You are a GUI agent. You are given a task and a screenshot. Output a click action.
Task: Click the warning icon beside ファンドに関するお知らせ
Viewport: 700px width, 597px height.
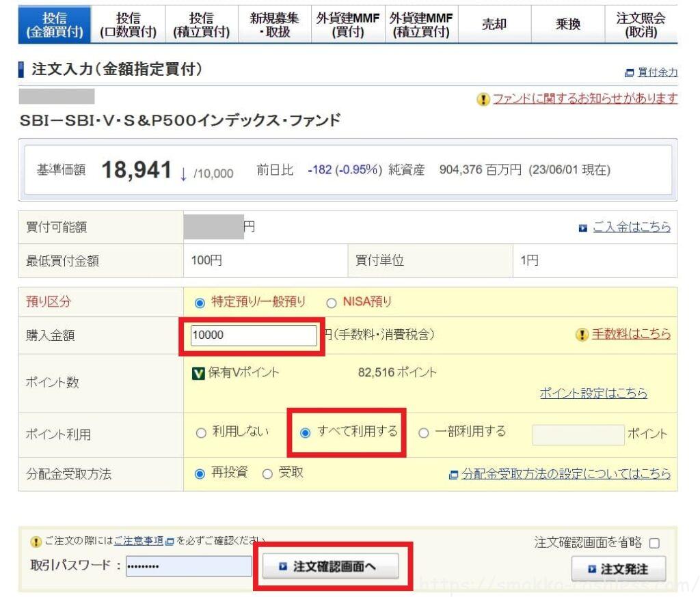(x=483, y=100)
